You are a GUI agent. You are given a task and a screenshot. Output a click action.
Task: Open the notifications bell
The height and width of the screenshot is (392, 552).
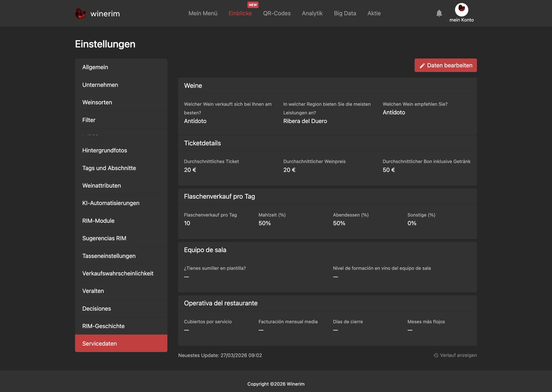tap(439, 13)
